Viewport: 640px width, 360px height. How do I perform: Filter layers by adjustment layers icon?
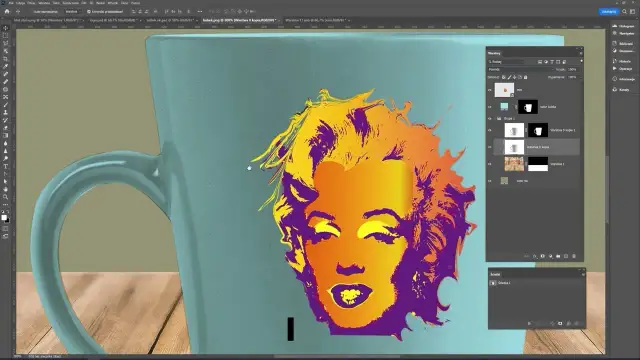point(546,62)
